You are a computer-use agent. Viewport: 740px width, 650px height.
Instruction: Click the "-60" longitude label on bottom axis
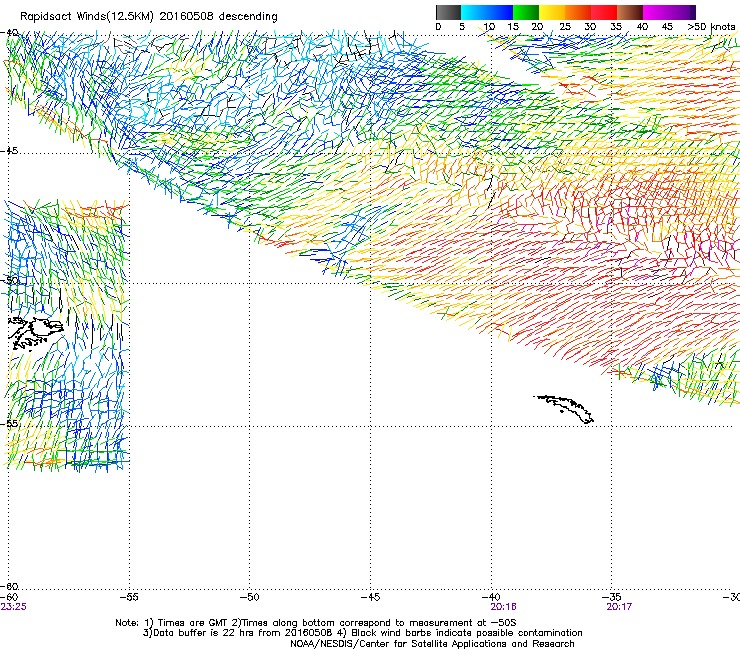[9, 597]
